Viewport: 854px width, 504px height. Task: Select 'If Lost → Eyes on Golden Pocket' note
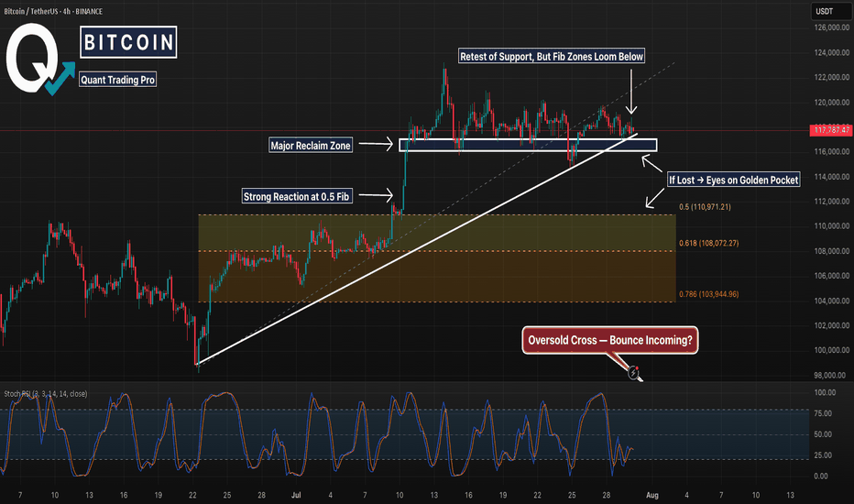tap(734, 180)
